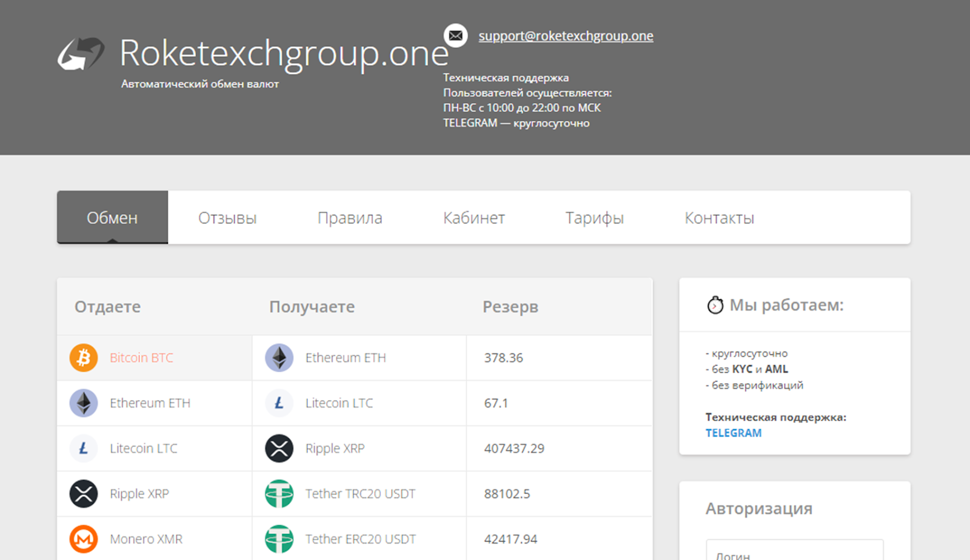Click the stopwatch icon near Мы работаем

click(715, 305)
